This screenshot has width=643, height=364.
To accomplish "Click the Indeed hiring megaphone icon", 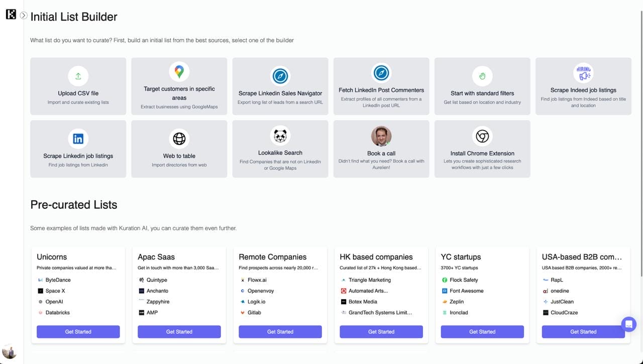I will pyautogui.click(x=583, y=73).
